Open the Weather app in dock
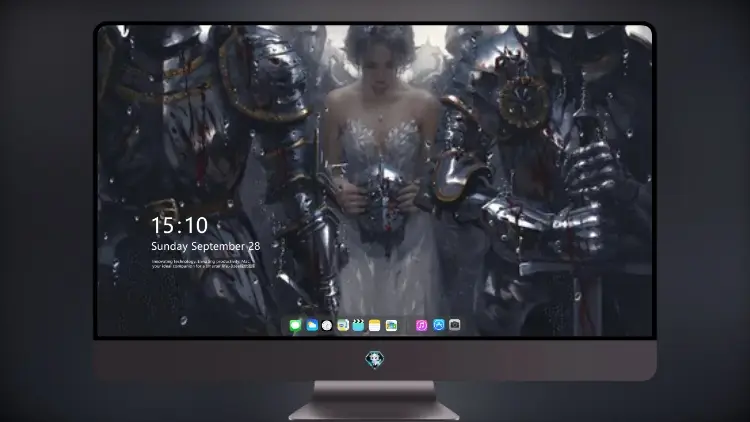This screenshot has width=750, height=422. tap(311, 325)
